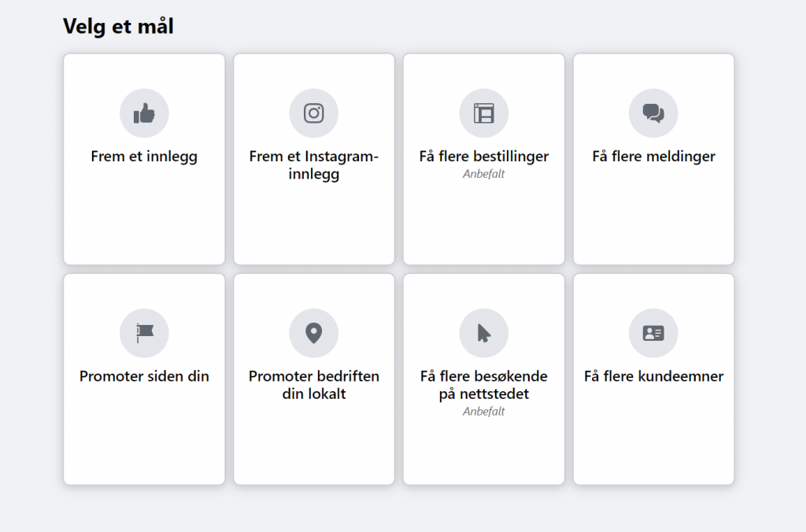This screenshot has height=532, width=806.
Task: Click the location pin icon
Action: (313, 333)
